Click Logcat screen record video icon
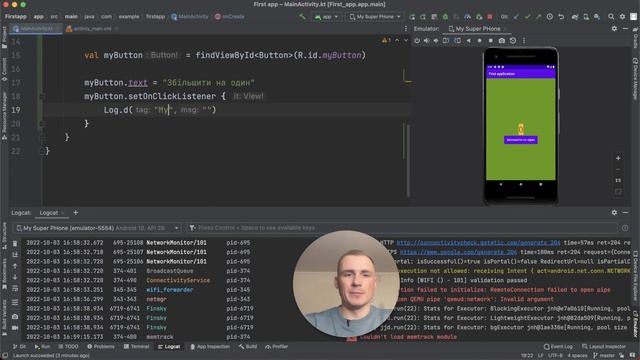Screen dimensions: 640x360 (15, 328)
